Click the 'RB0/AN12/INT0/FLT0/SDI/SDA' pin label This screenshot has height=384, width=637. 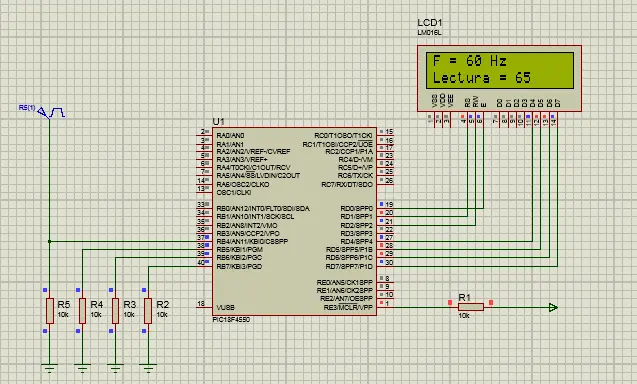(x=263, y=208)
